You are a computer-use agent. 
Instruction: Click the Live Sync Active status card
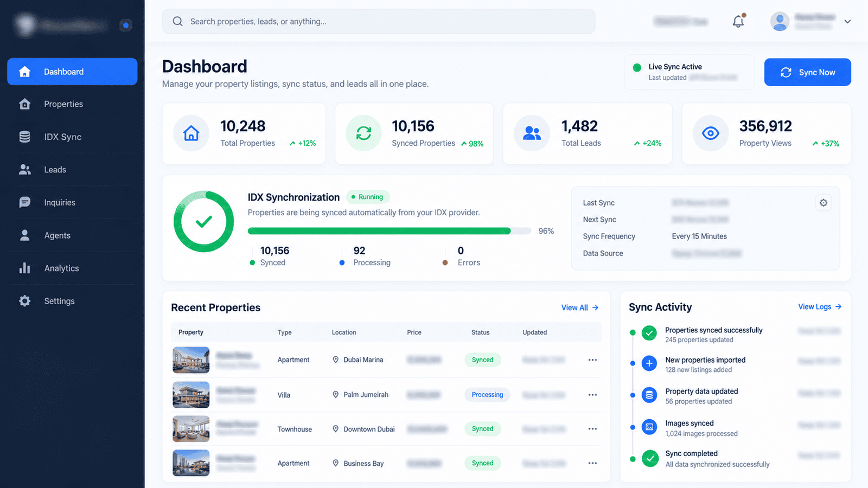[689, 72]
